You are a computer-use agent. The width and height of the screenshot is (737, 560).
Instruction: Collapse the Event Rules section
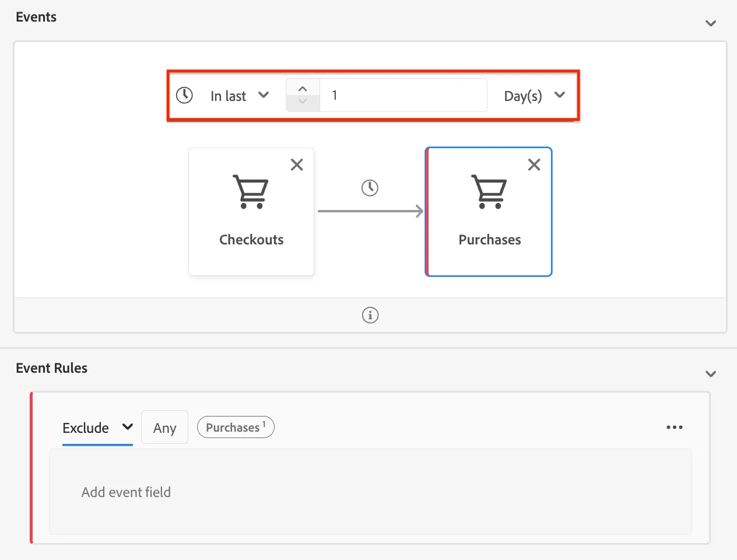coord(711,374)
